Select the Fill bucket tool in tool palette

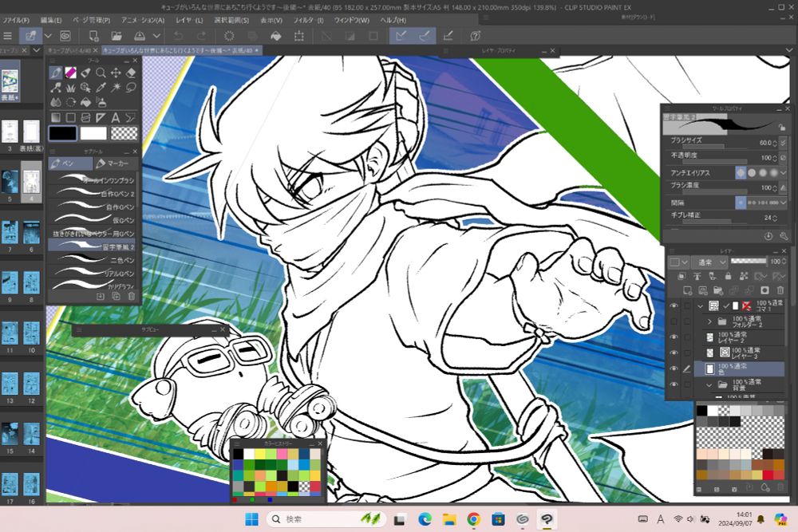[85, 102]
